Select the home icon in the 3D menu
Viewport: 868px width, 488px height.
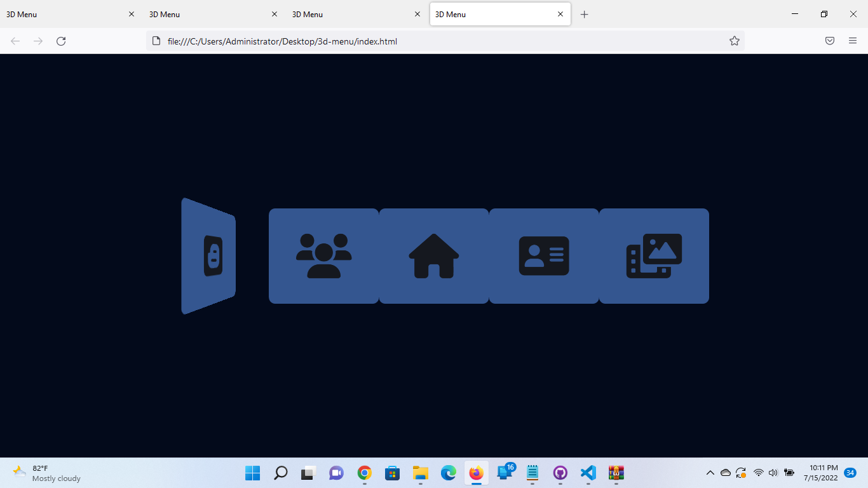[434, 255]
